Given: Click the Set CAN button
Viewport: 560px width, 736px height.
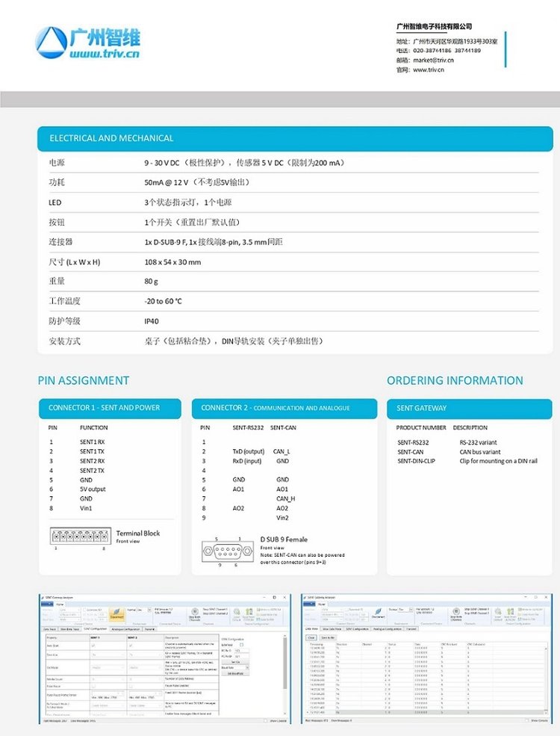Looking at the screenshot, I should tap(235, 662).
